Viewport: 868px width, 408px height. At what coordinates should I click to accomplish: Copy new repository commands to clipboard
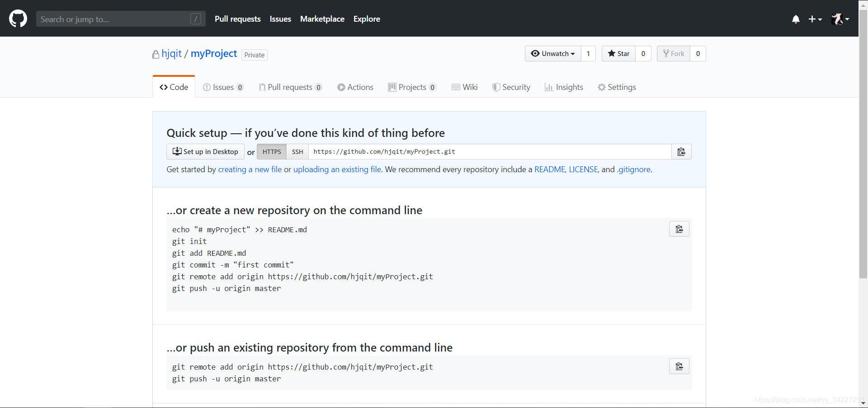(x=679, y=229)
